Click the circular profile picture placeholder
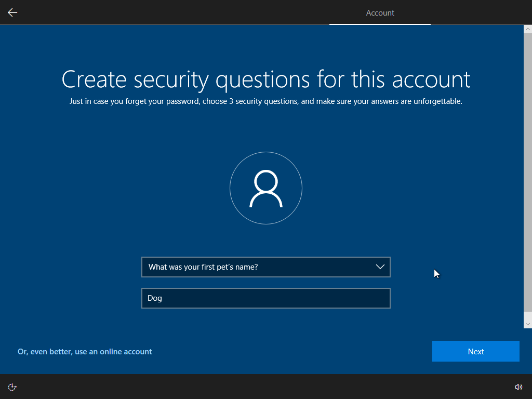 coord(266,188)
